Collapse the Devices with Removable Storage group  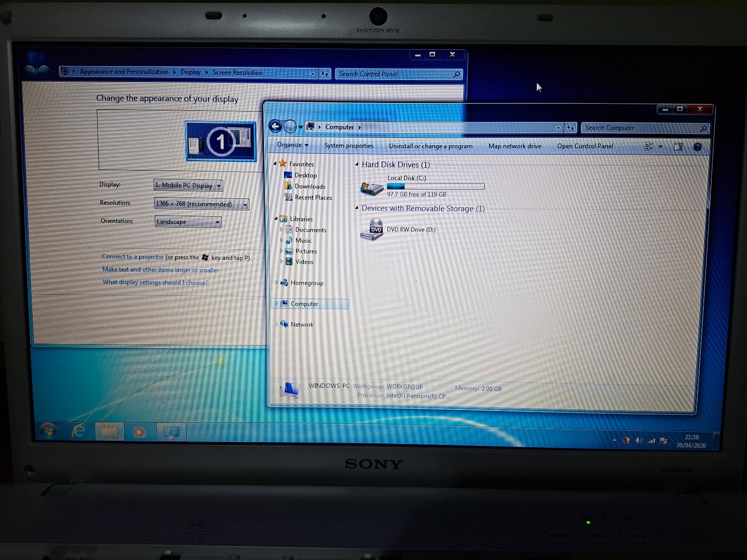click(x=357, y=208)
